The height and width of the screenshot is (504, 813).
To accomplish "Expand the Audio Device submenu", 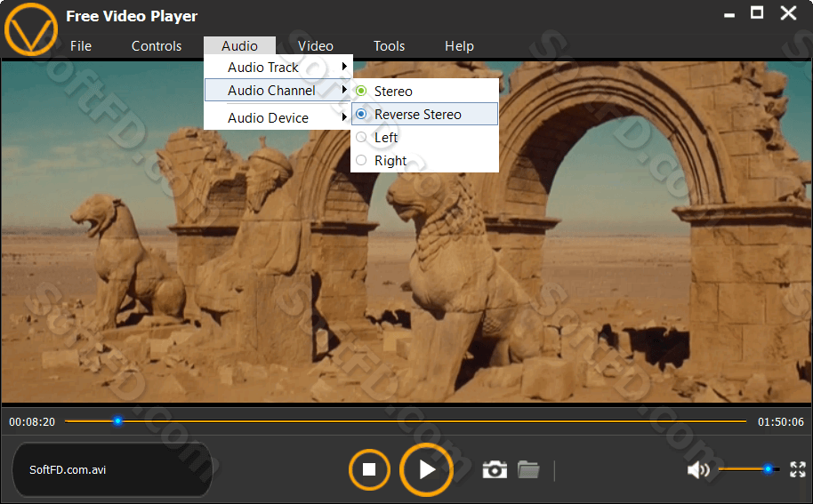I will pyautogui.click(x=278, y=117).
